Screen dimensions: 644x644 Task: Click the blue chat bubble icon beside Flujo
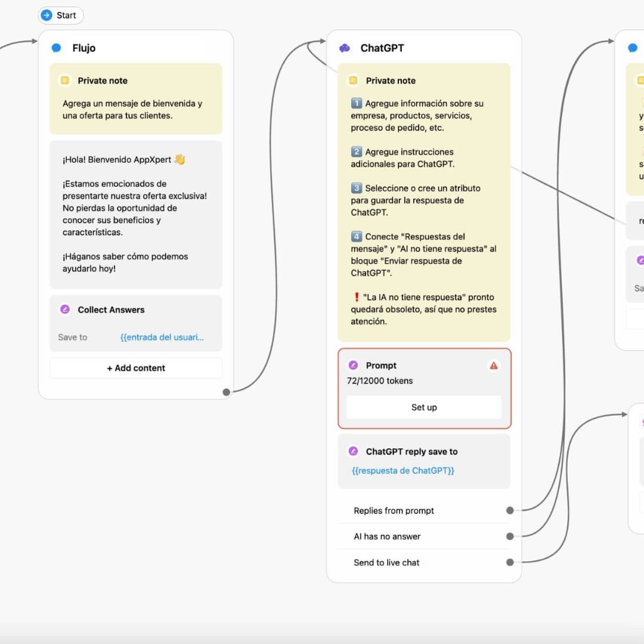click(x=57, y=48)
